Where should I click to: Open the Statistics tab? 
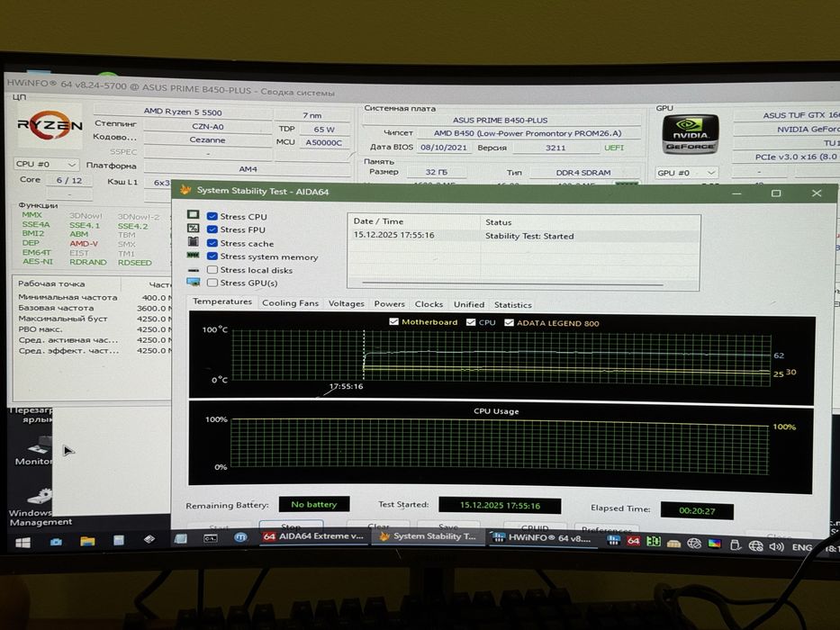(x=512, y=305)
